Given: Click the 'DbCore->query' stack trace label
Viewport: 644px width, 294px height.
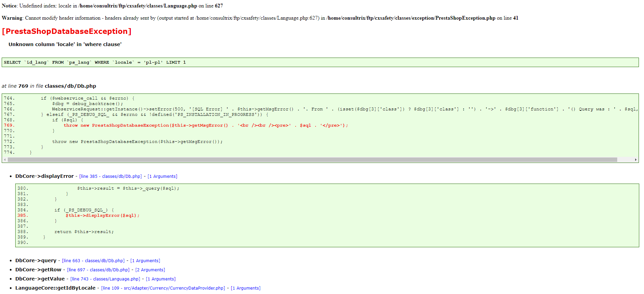Looking at the screenshot, I should pyautogui.click(x=36, y=260).
